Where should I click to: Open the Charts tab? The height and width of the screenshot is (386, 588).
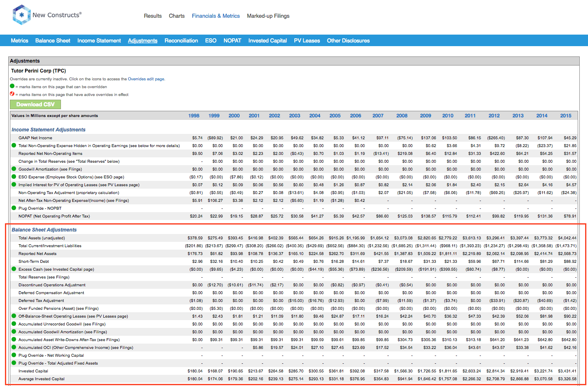coord(177,16)
